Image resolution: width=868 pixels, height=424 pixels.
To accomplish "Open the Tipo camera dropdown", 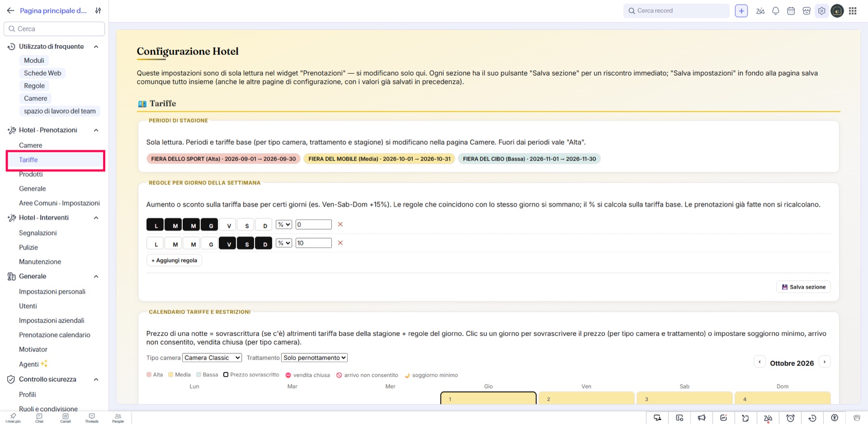I will tap(212, 358).
